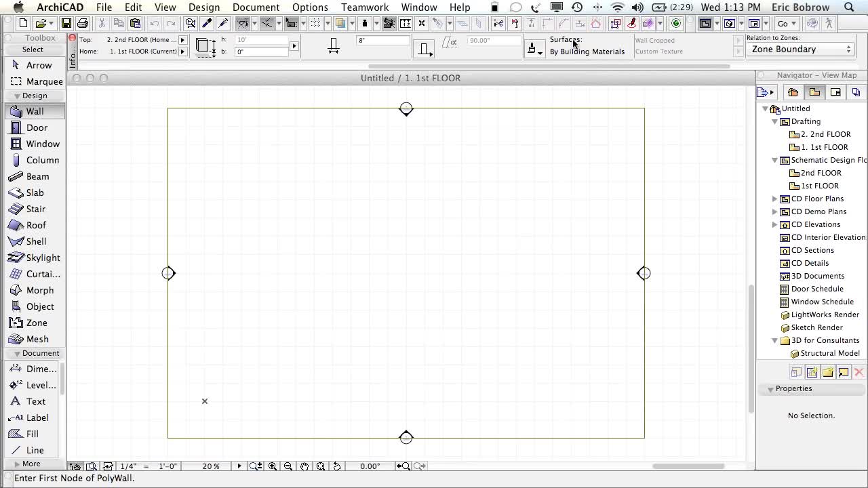Open the Document menu
Screen dimensions: 868x488
pyautogui.click(x=256, y=7)
